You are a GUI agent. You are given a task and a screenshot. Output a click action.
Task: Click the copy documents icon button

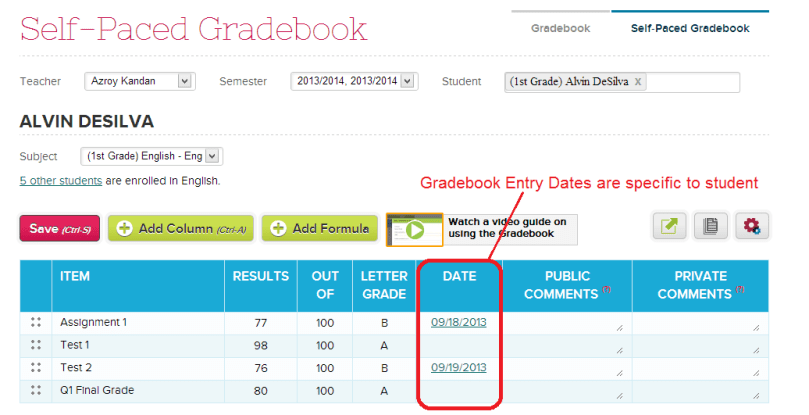(710, 226)
